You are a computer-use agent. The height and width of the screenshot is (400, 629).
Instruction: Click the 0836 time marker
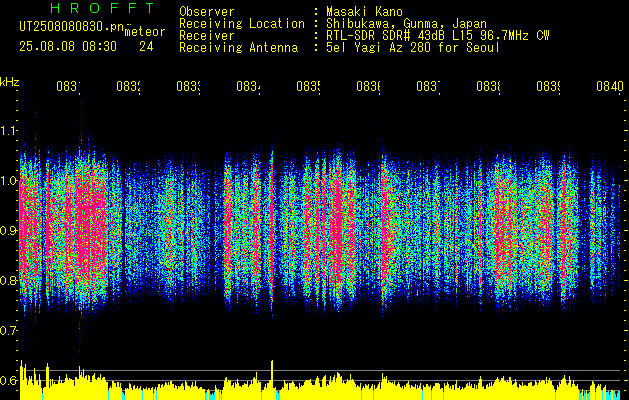tap(368, 86)
